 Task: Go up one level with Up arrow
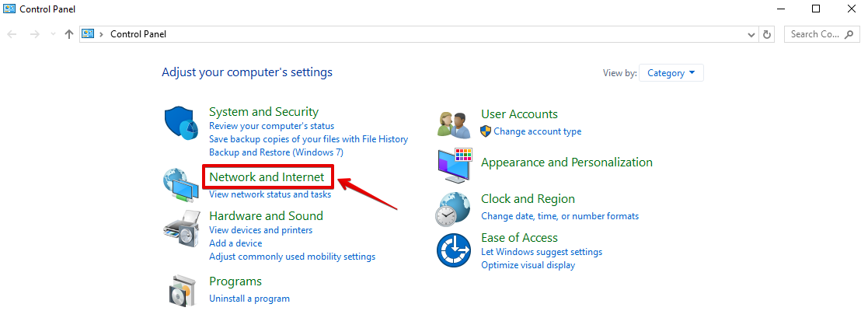69,34
